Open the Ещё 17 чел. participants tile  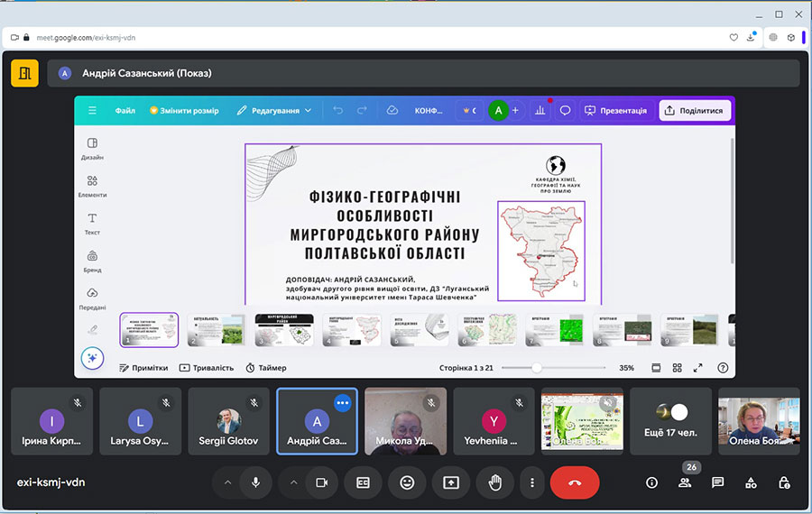(671, 421)
